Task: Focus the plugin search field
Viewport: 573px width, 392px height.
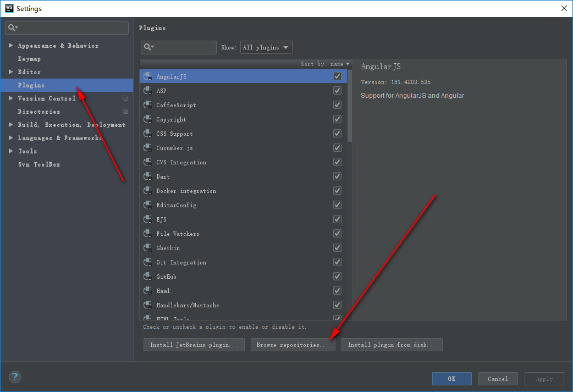Action: tap(179, 47)
